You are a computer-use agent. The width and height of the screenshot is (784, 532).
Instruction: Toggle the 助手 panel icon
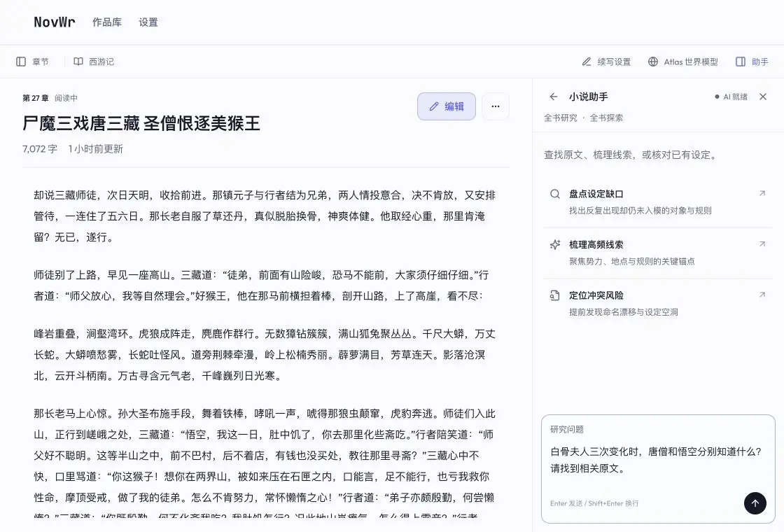click(x=741, y=62)
